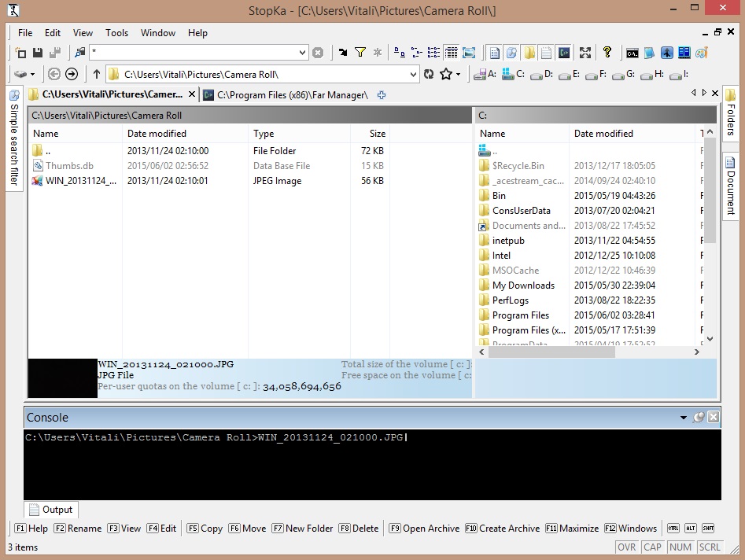The image size is (745, 560).
Task: Click the full screen expand arrows icon
Action: [x=585, y=52]
